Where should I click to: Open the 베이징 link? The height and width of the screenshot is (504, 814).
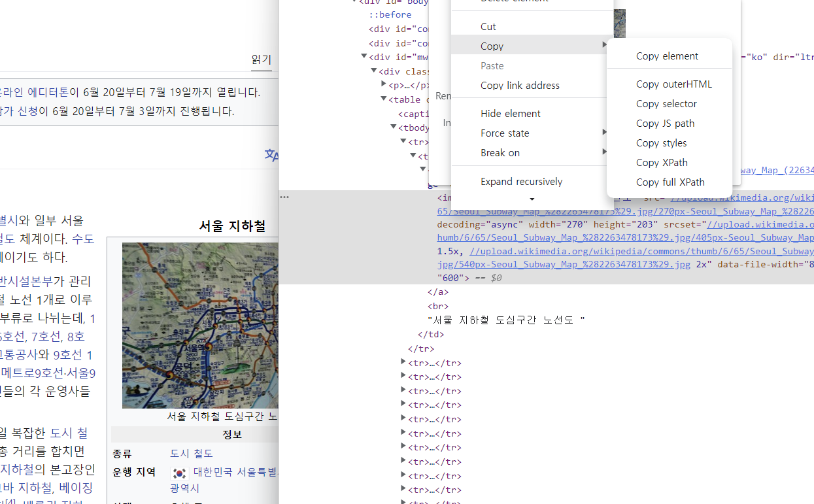76,488
